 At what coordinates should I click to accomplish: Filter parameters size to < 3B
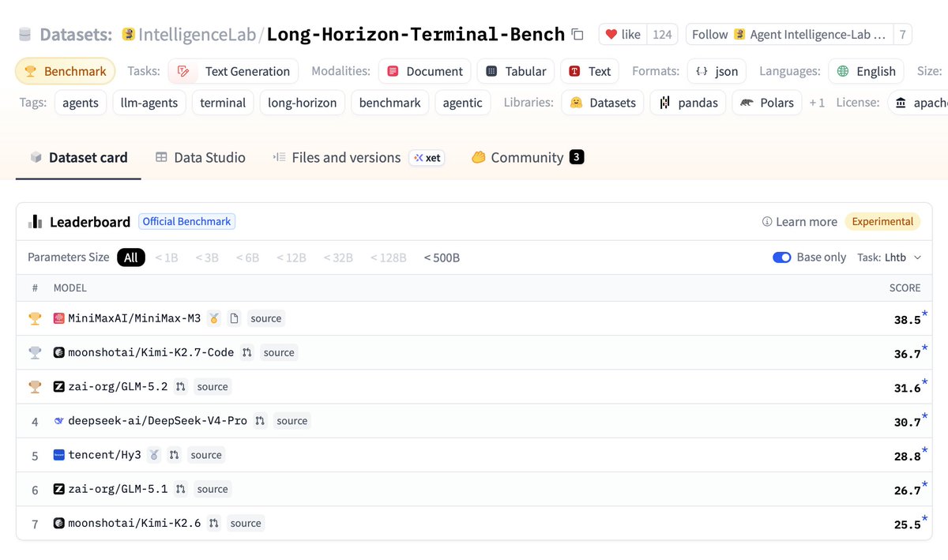(x=207, y=257)
